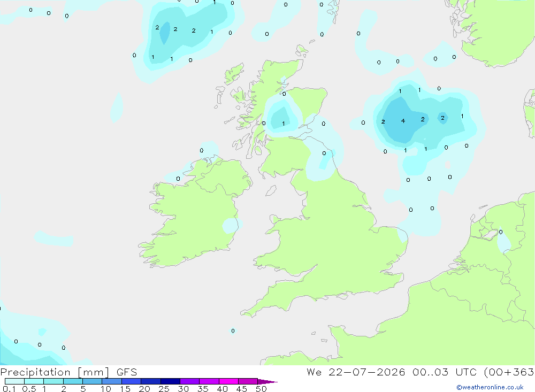Image resolution: width=535 pixels, height=392 pixels.
Task: Click the 35 legend scale label
Action: [203, 389]
